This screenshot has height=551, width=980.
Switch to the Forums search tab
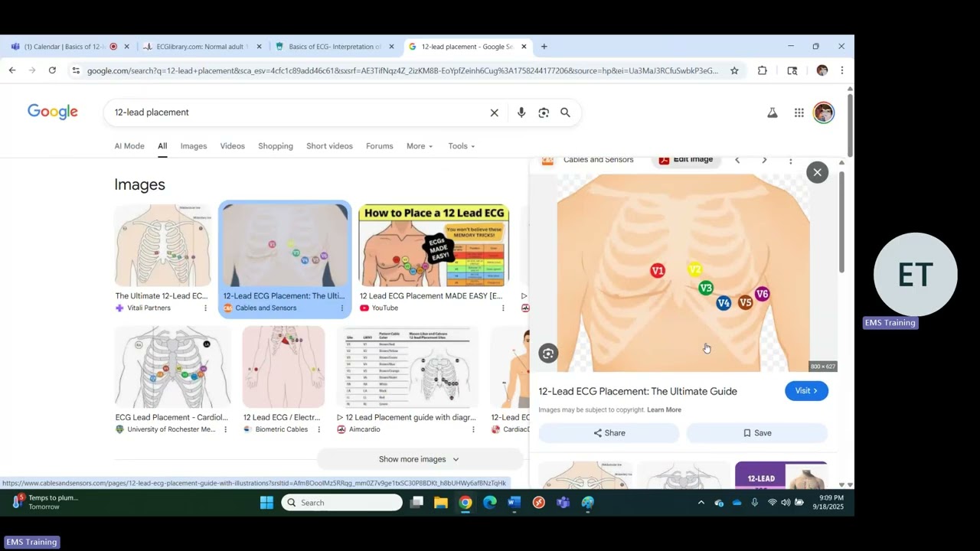point(379,146)
